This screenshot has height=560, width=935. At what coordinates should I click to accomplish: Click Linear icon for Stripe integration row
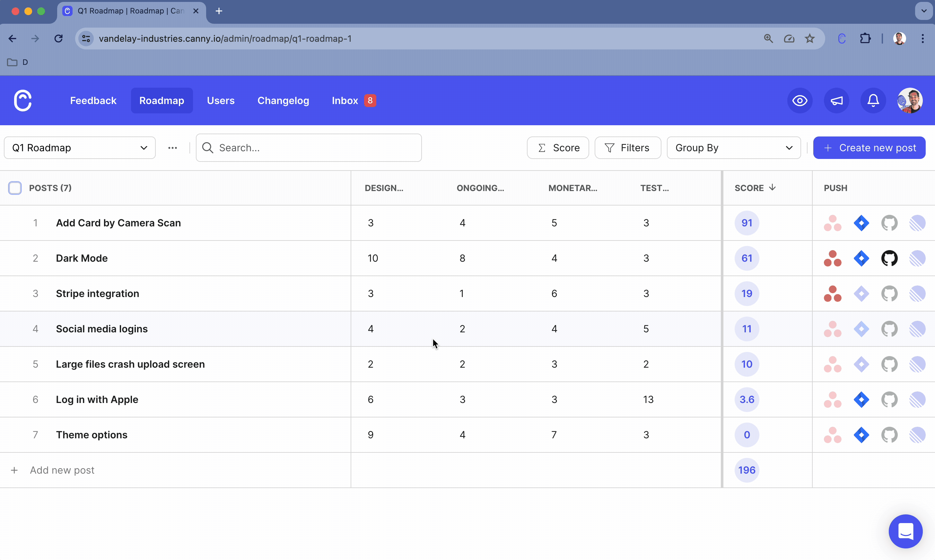pyautogui.click(x=917, y=293)
